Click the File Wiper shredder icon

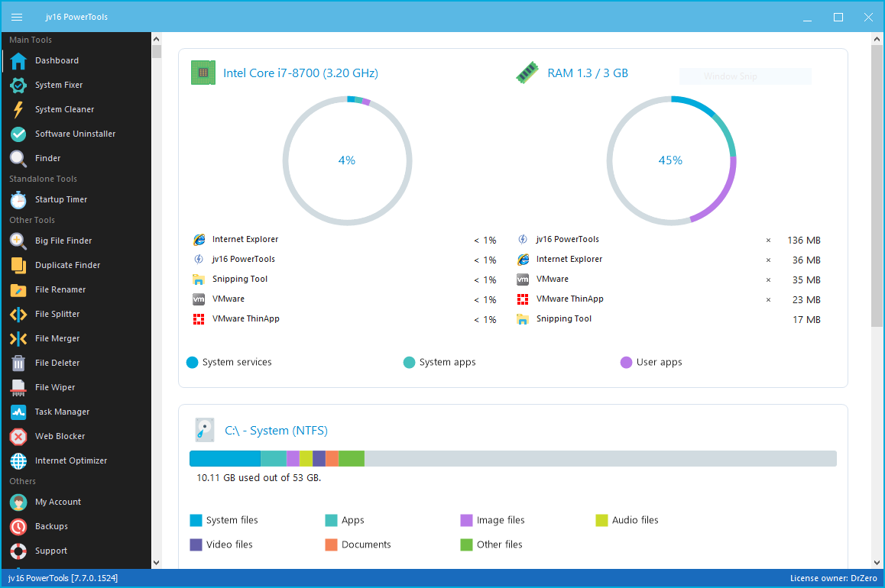click(x=18, y=387)
